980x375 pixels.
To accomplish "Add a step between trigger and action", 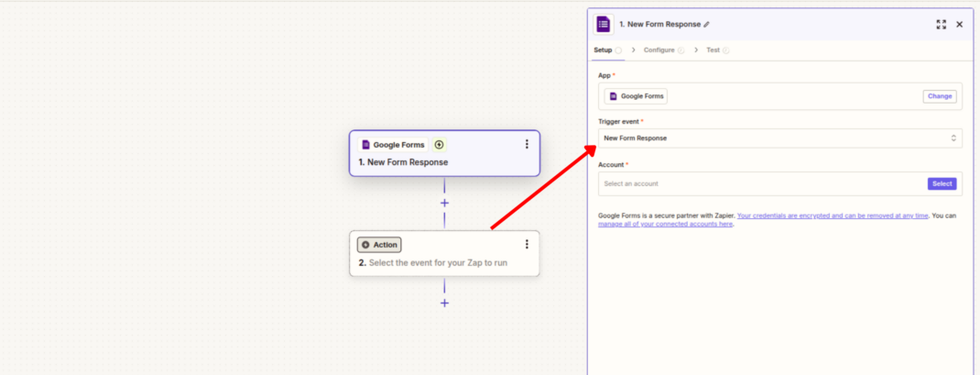I will tap(444, 203).
